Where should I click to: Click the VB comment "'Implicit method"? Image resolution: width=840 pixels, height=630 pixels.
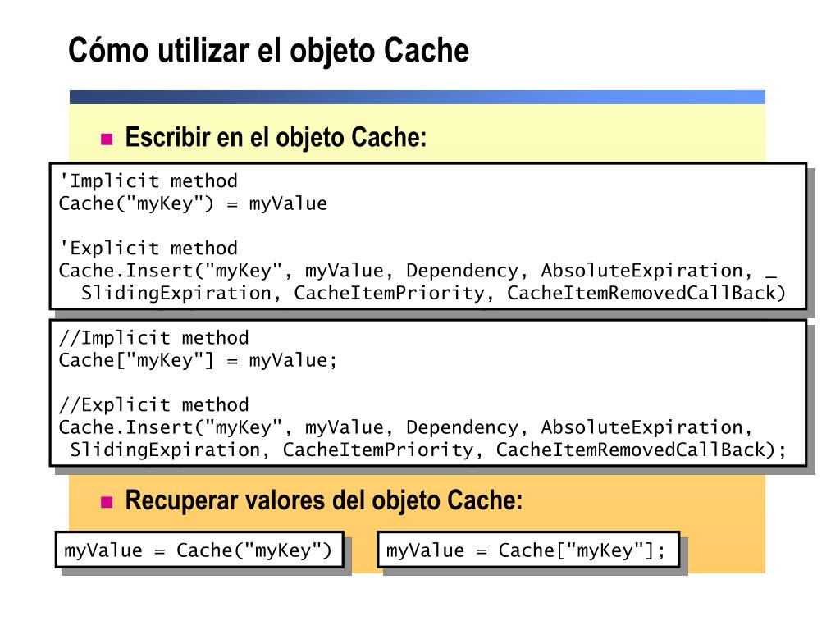[x=148, y=181]
